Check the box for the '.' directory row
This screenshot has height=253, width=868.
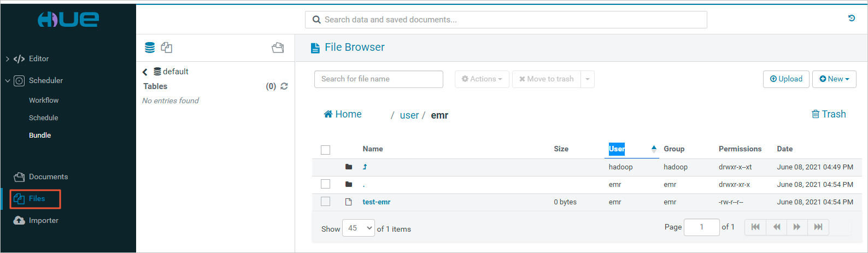click(x=326, y=184)
